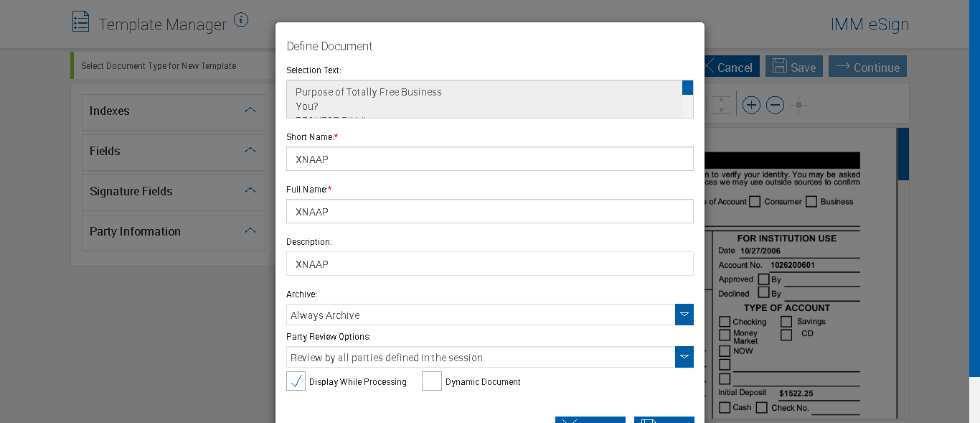The width and height of the screenshot is (980, 423).
Task: Click in the Short Name field
Action: pyautogui.click(x=489, y=159)
